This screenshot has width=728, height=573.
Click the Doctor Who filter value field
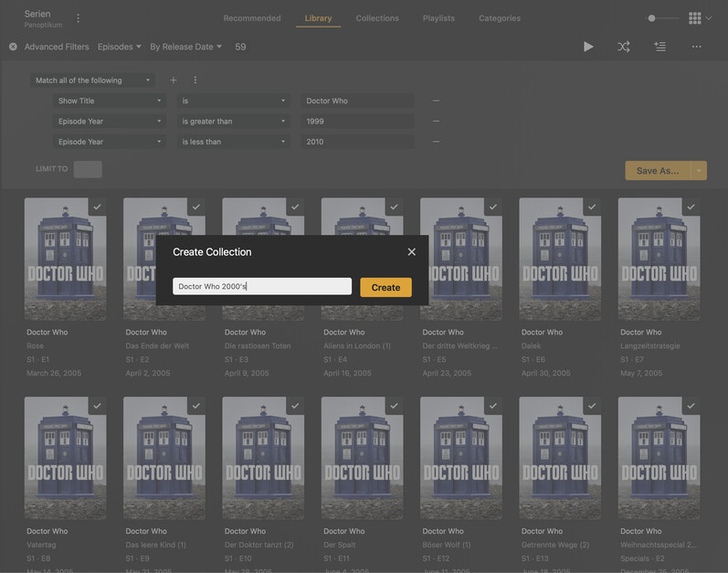357,101
